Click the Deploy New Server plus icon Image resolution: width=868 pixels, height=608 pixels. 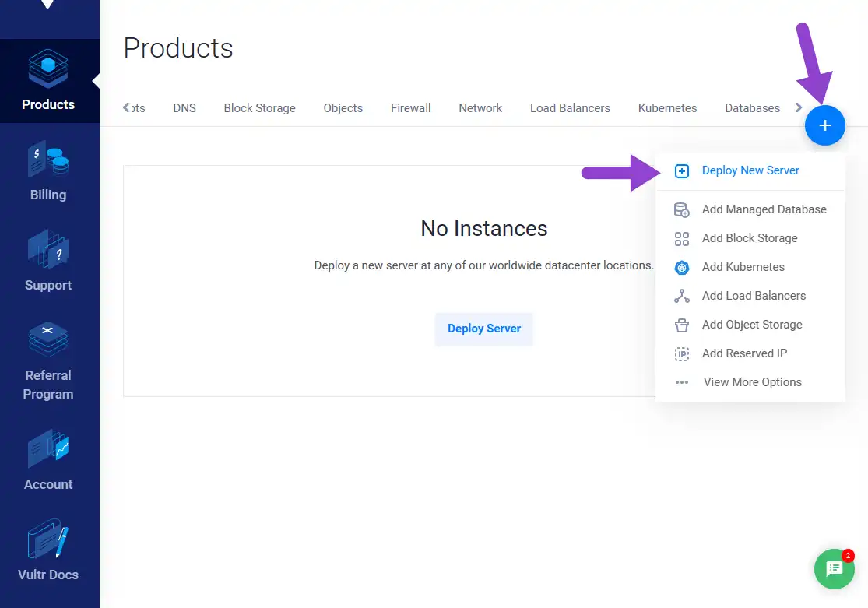click(681, 171)
